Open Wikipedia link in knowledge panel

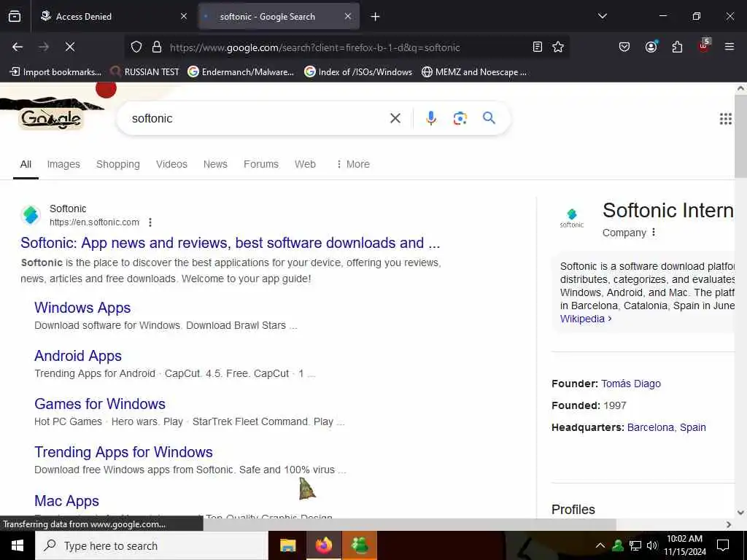point(586,319)
